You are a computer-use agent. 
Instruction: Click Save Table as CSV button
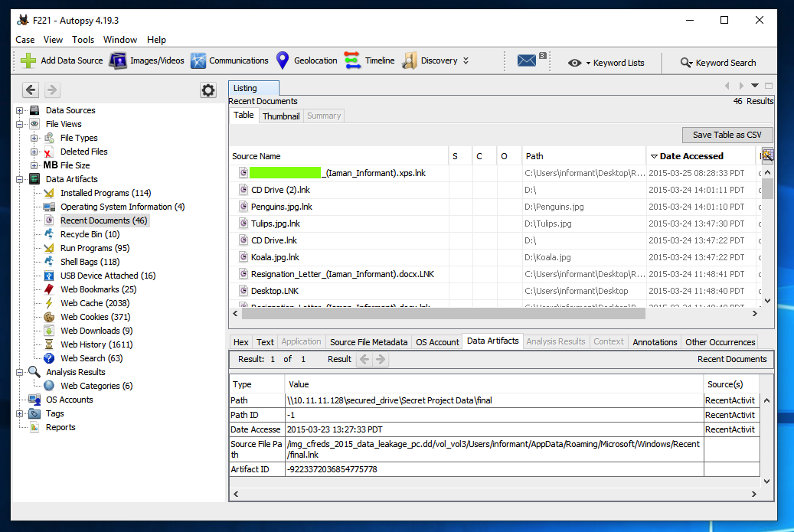pyautogui.click(x=727, y=135)
